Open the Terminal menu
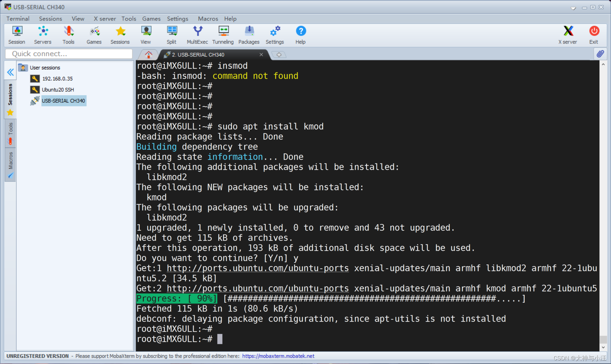Screen dimensions: 611x364 click(18, 18)
